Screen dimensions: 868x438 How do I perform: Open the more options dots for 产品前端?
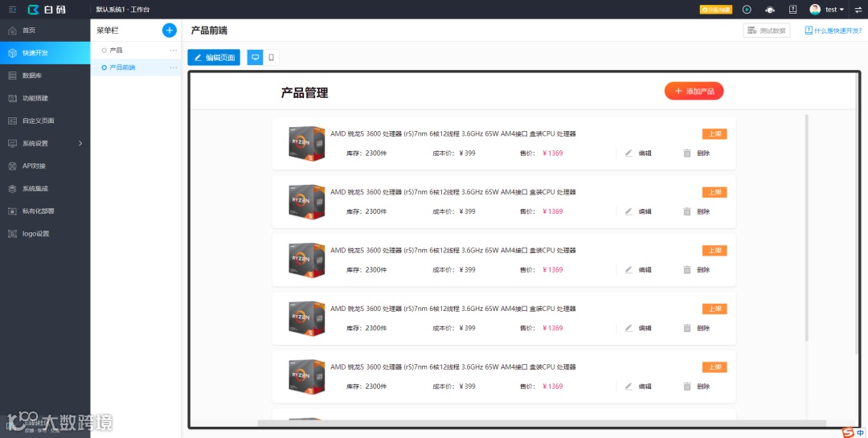click(174, 68)
